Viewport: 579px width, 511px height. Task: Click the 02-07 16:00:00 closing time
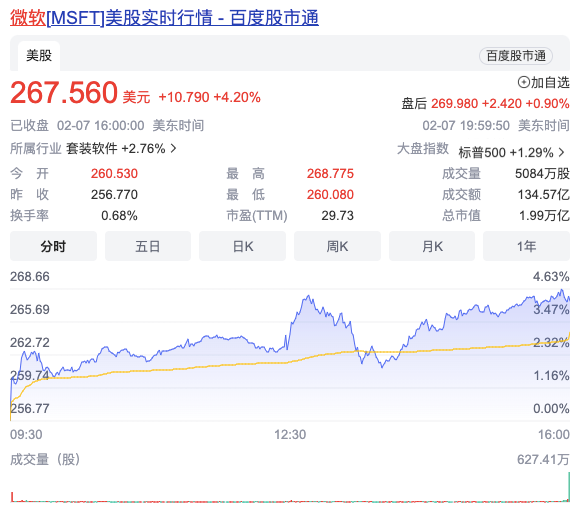tap(100, 126)
